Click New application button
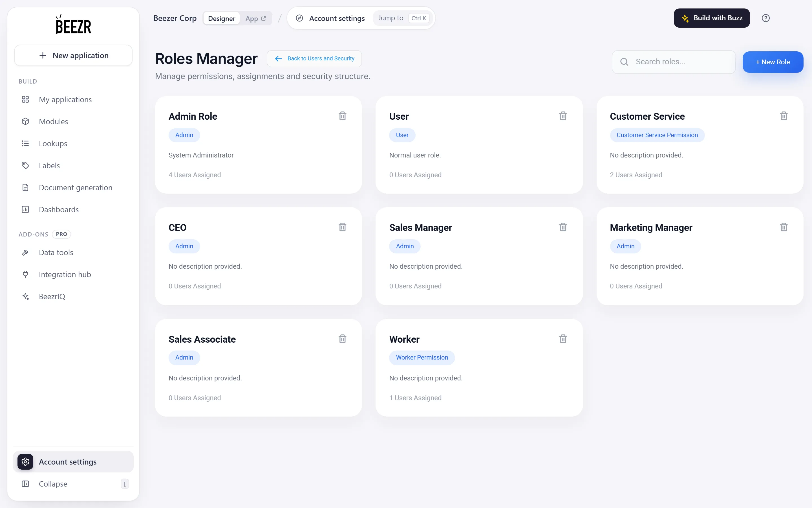This screenshot has width=812, height=508. pos(73,55)
